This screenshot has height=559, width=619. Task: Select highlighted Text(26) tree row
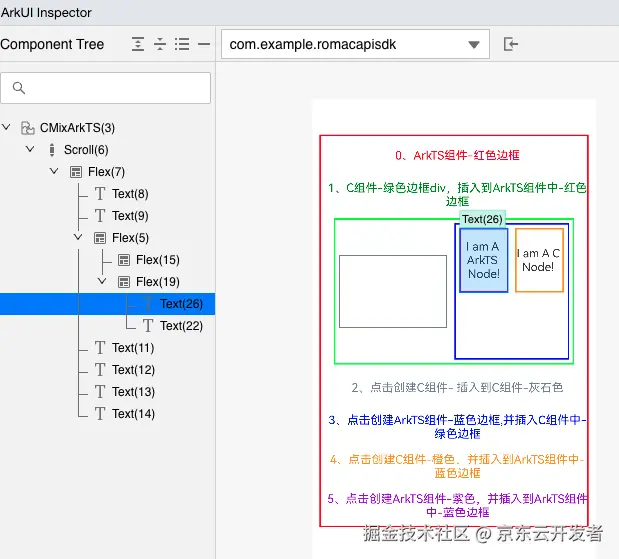(x=107, y=304)
